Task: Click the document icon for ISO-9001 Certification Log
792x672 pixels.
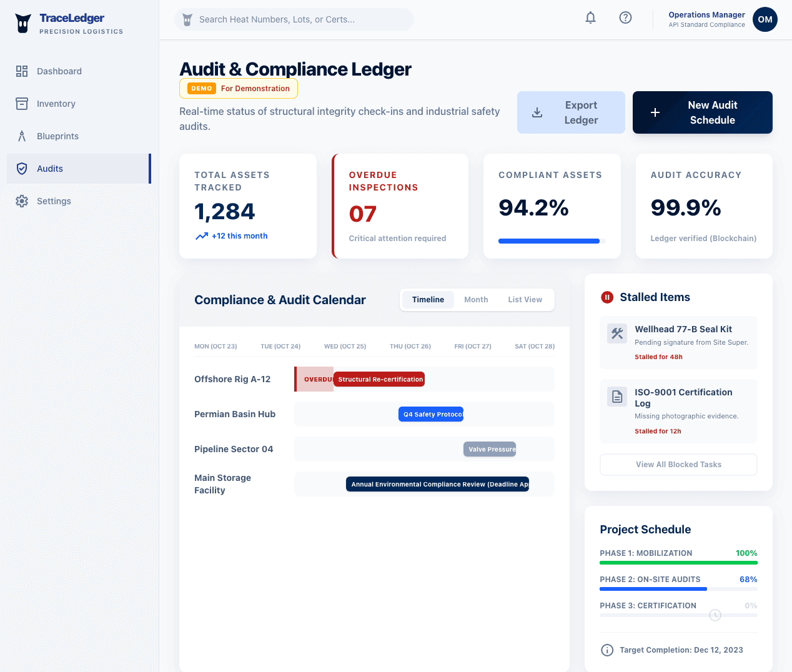Action: [617, 397]
